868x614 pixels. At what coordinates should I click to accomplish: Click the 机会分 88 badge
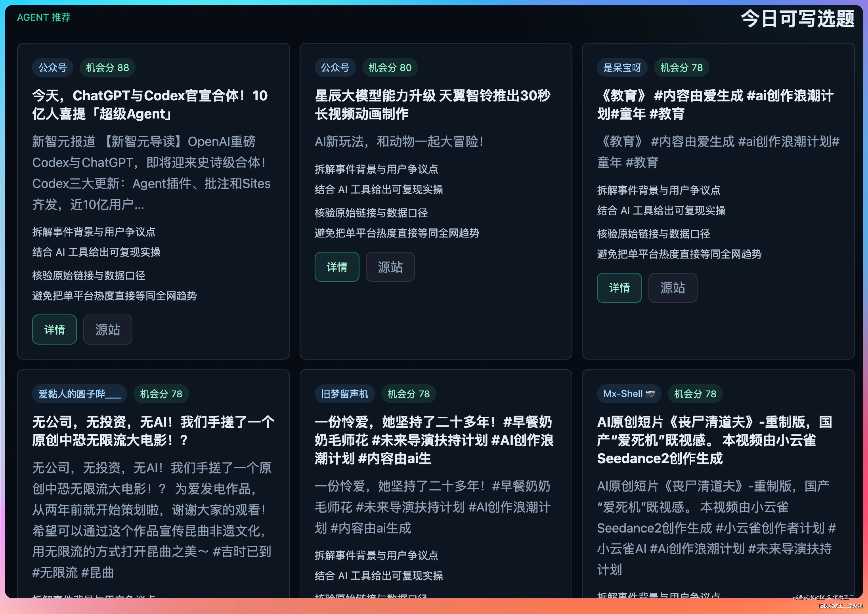coord(107,68)
